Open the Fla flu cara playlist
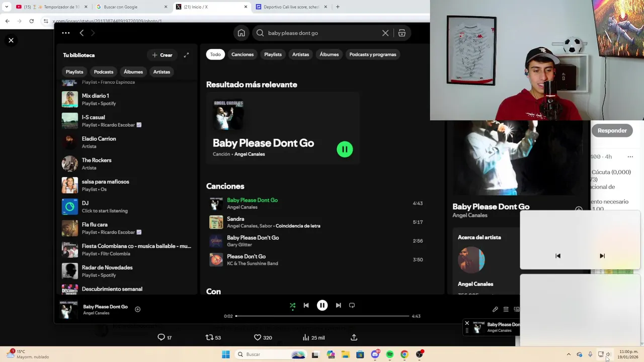644x362 pixels. click(127, 228)
